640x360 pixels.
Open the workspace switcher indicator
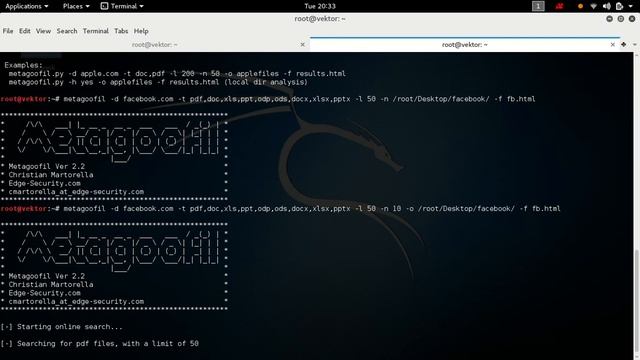click(538, 6)
